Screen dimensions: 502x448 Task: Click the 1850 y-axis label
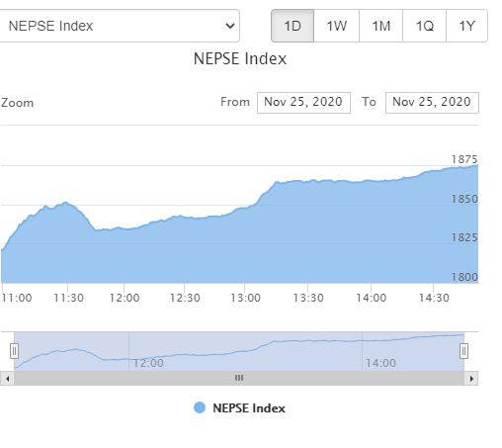click(464, 199)
